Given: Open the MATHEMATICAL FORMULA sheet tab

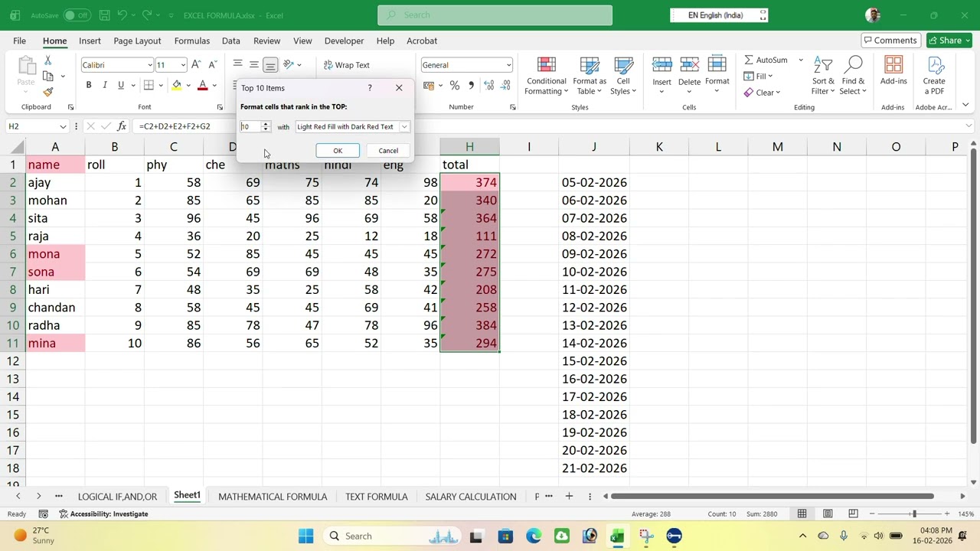Looking at the screenshot, I should [273, 497].
